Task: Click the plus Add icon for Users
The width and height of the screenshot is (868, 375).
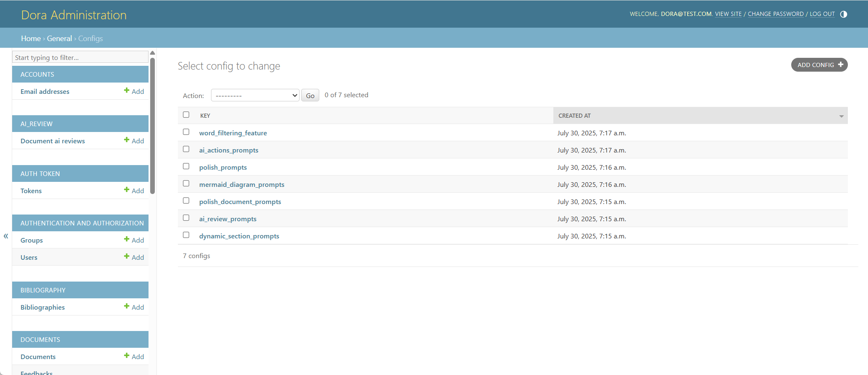Action: coord(127,256)
